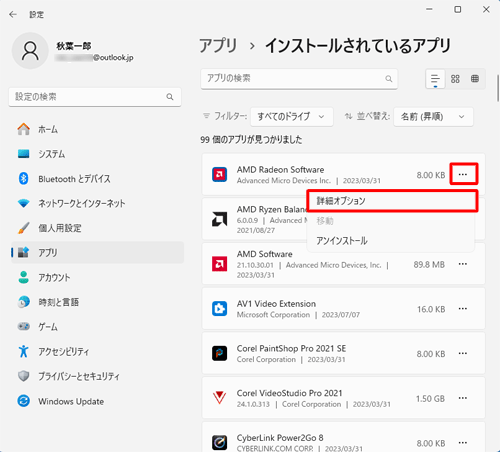Click the network Wi-Fi icon
The image size is (500, 452).
point(24,203)
